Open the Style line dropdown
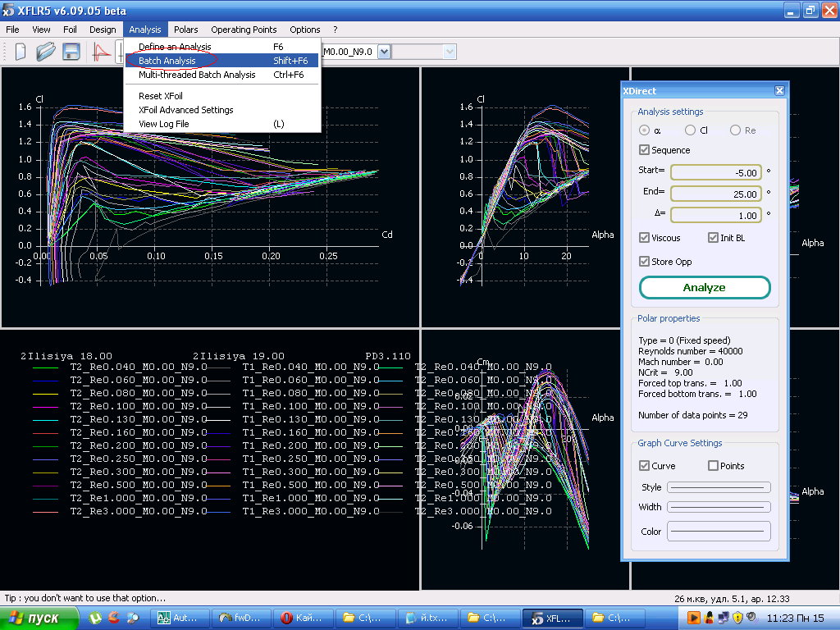 [719, 487]
